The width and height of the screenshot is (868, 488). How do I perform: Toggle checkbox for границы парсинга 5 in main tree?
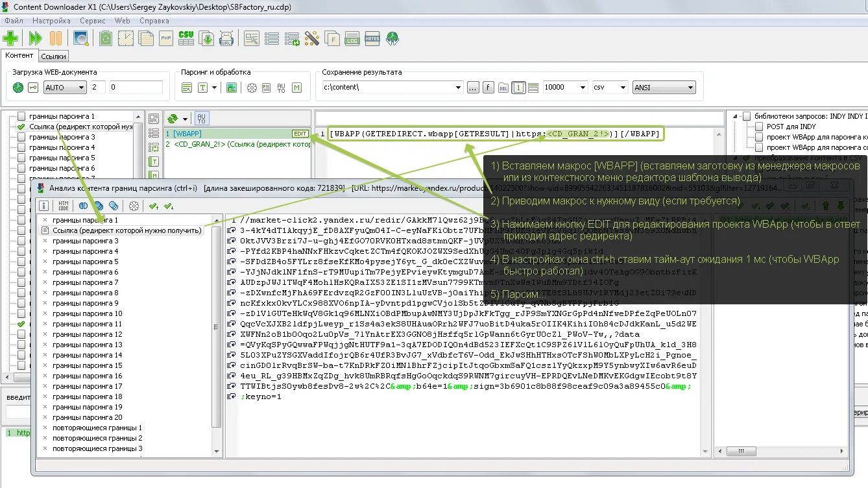click(x=21, y=158)
